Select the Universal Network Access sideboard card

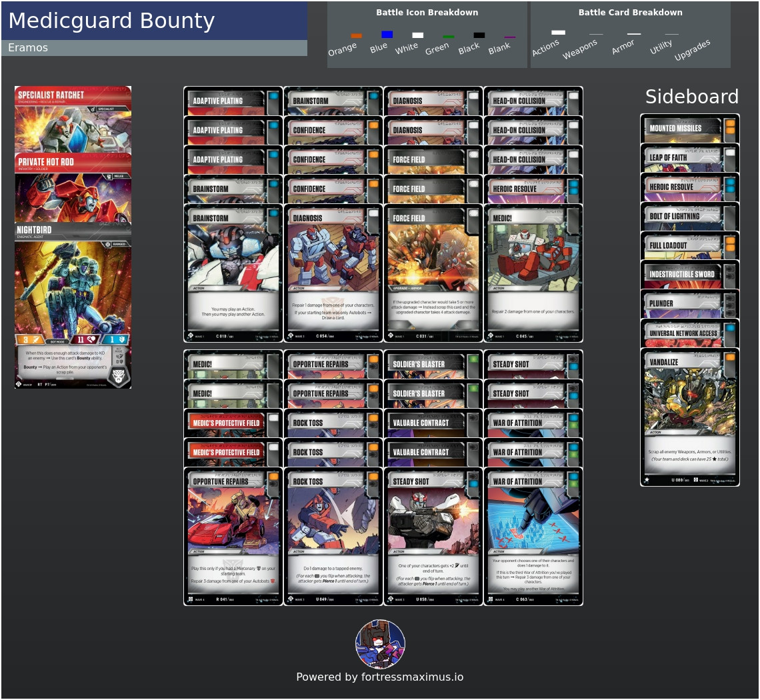click(690, 333)
